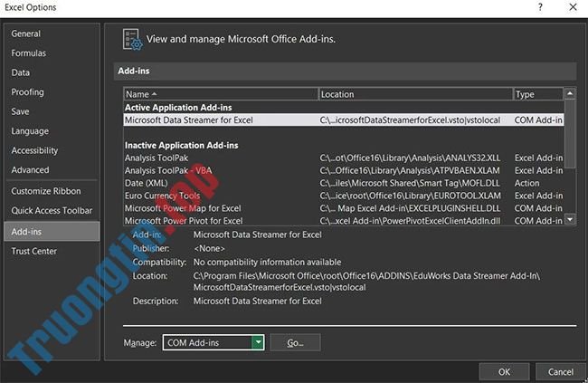
Task: Click 'No compatibility information available' text
Action: click(x=268, y=262)
